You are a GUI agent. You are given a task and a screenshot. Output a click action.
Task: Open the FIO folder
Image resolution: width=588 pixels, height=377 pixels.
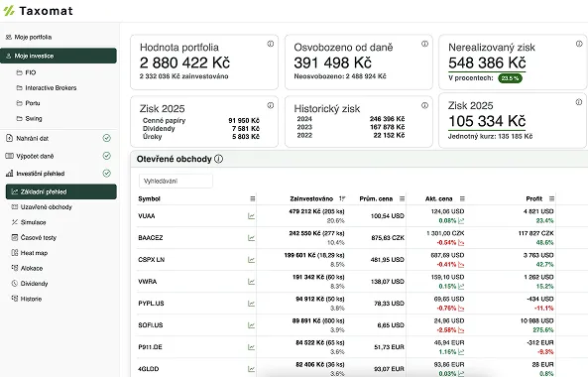(26, 72)
